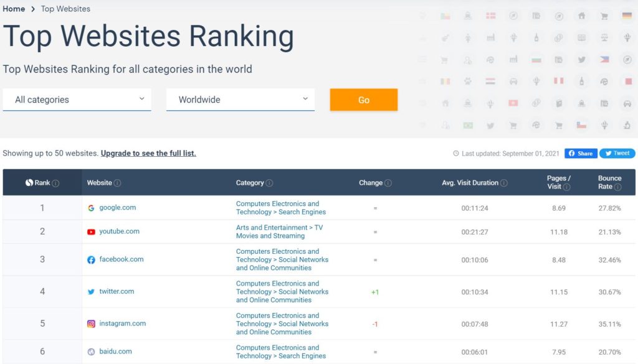This screenshot has height=364, width=638.
Task: Click the Rank column info icon
Action: (x=55, y=183)
